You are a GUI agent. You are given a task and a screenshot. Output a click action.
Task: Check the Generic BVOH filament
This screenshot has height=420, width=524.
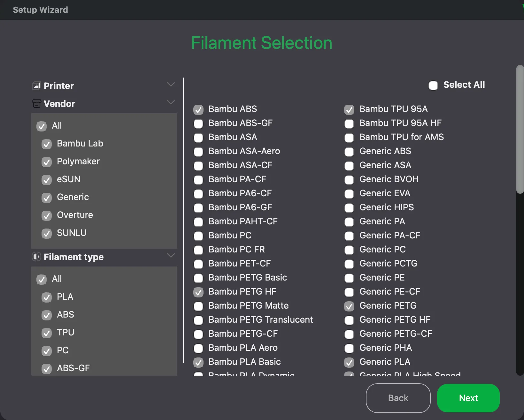tap(349, 180)
